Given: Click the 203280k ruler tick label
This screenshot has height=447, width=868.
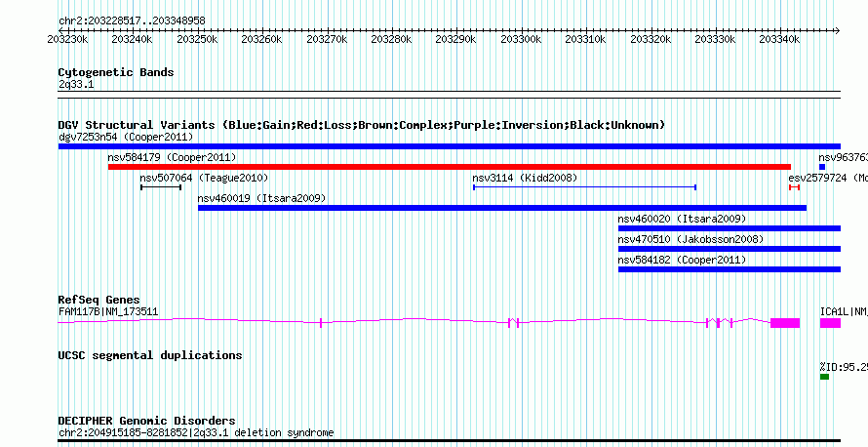Looking at the screenshot, I should click(391, 39).
